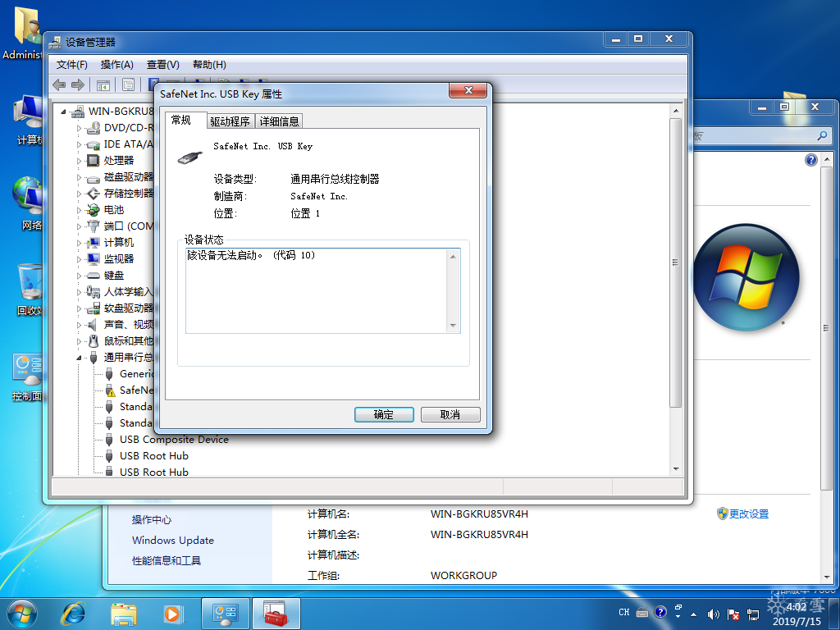Viewport: 840px width, 630px height.
Task: Select the 键盘 keyboard icon
Action: click(x=94, y=276)
